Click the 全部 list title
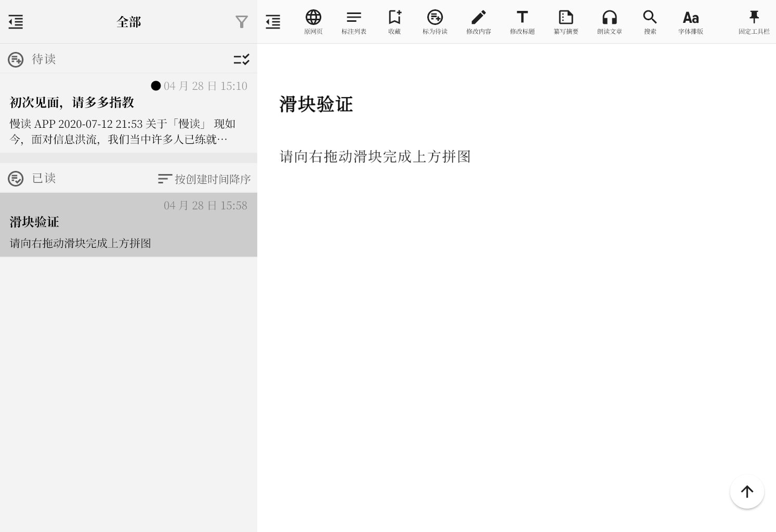The height and width of the screenshot is (532, 776). click(129, 22)
